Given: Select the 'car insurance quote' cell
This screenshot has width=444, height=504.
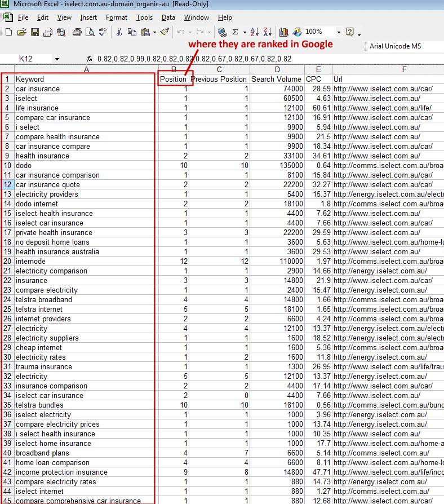Looking at the screenshot, I should coord(86,184).
